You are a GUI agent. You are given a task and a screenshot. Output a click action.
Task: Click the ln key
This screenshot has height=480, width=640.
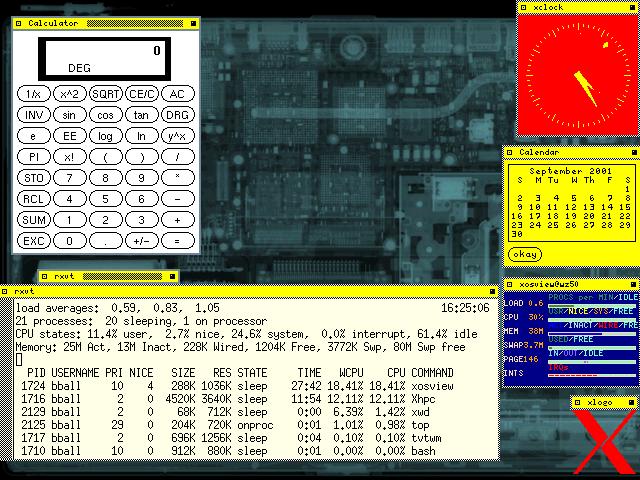(142, 136)
